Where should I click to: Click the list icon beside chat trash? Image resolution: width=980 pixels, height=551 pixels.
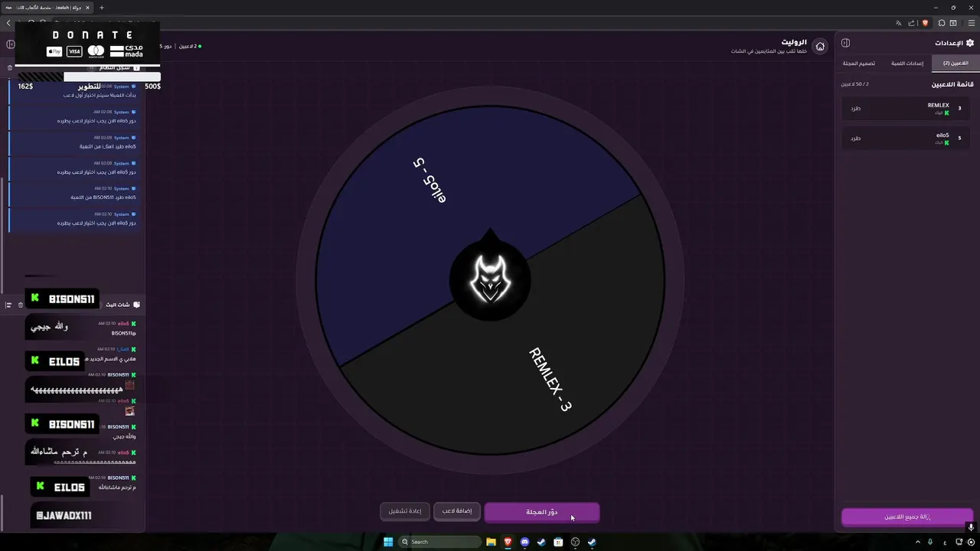pyautogui.click(x=9, y=305)
